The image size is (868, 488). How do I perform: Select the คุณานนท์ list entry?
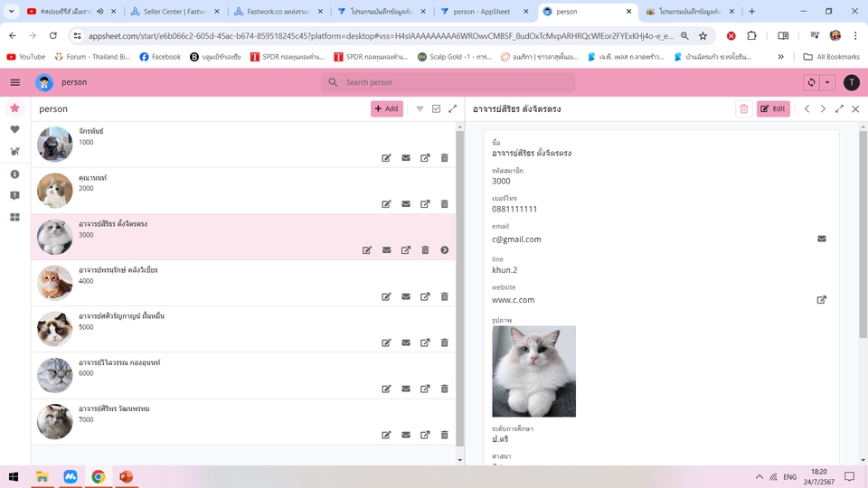click(x=243, y=191)
